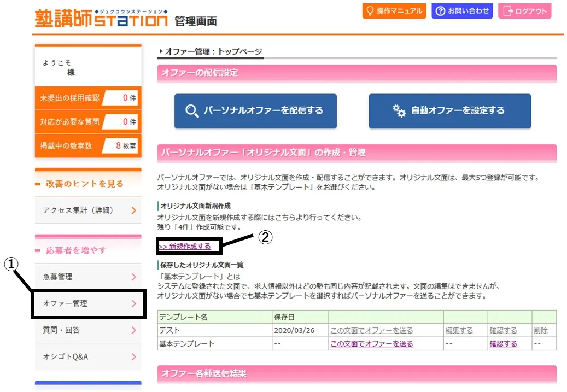
Task: Open 急募管理 in the sidebar
Action: coord(87,277)
